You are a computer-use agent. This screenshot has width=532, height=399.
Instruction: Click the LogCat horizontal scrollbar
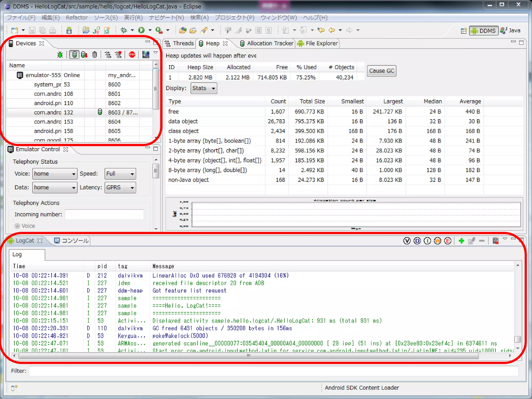(x=248, y=356)
